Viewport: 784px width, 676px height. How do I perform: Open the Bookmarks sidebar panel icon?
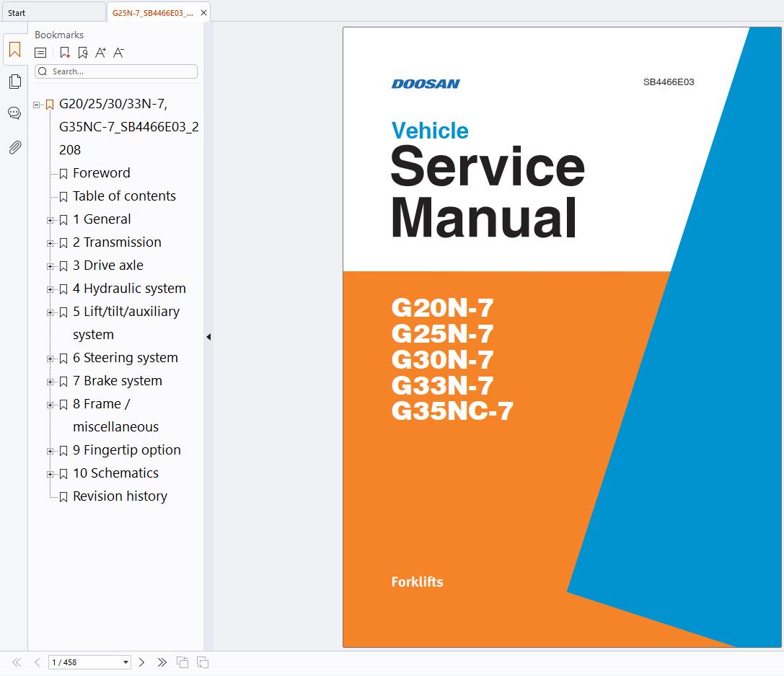[14, 50]
